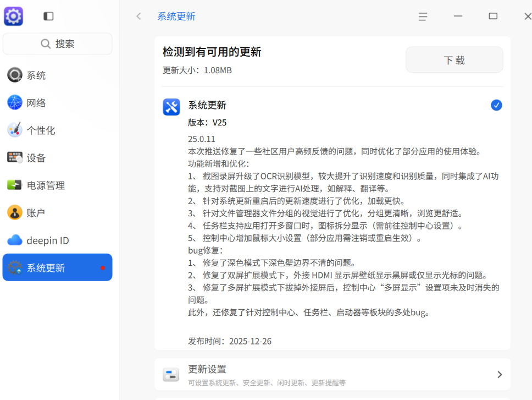Click the 更新大小: 1.08MB text
This screenshot has width=532, height=400.
pyautogui.click(x=197, y=70)
